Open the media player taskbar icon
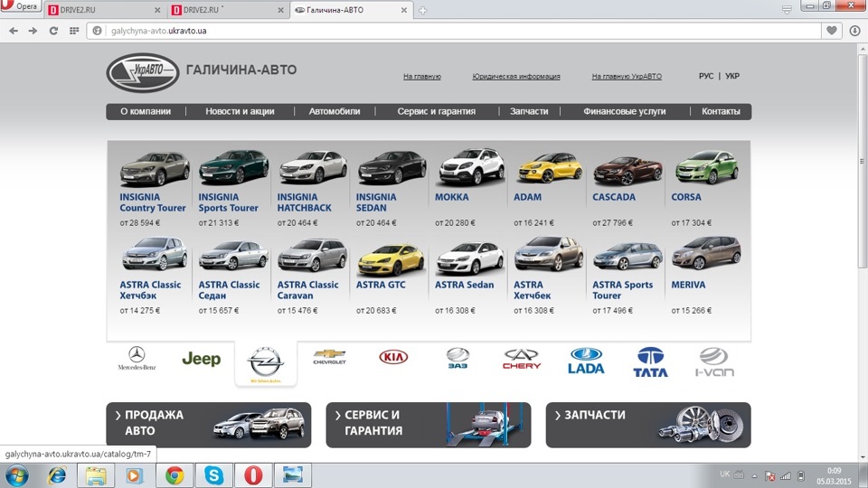868x488 pixels. [x=135, y=476]
